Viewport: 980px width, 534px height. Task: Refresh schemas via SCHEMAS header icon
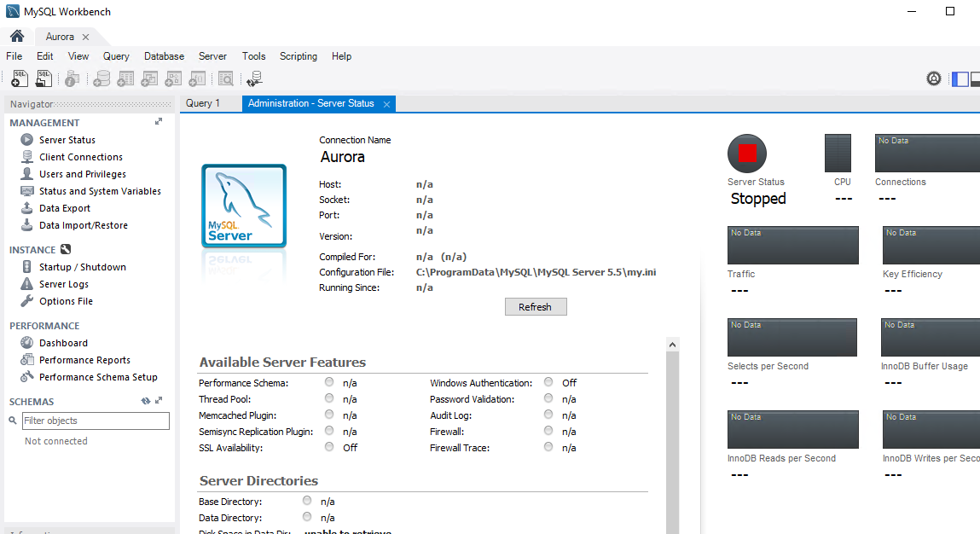(146, 401)
